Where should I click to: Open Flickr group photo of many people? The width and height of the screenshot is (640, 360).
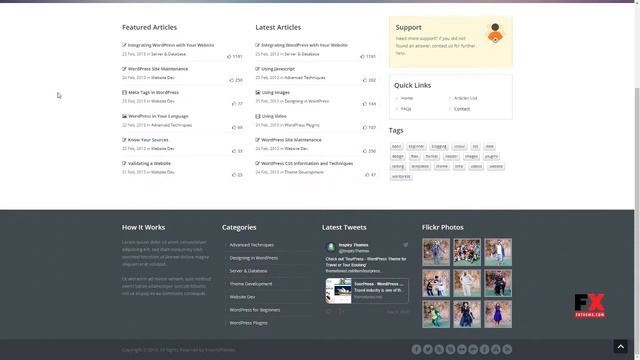(x=467, y=252)
